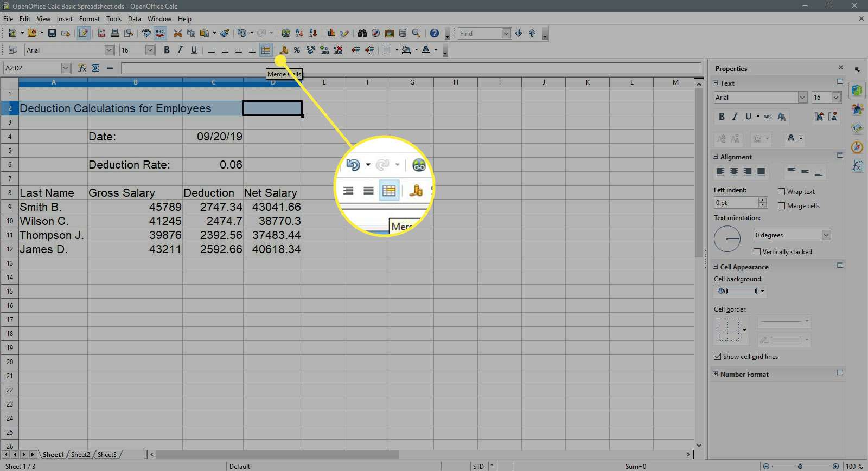The height and width of the screenshot is (471, 868).
Task: Open the Format menu
Action: coord(90,19)
